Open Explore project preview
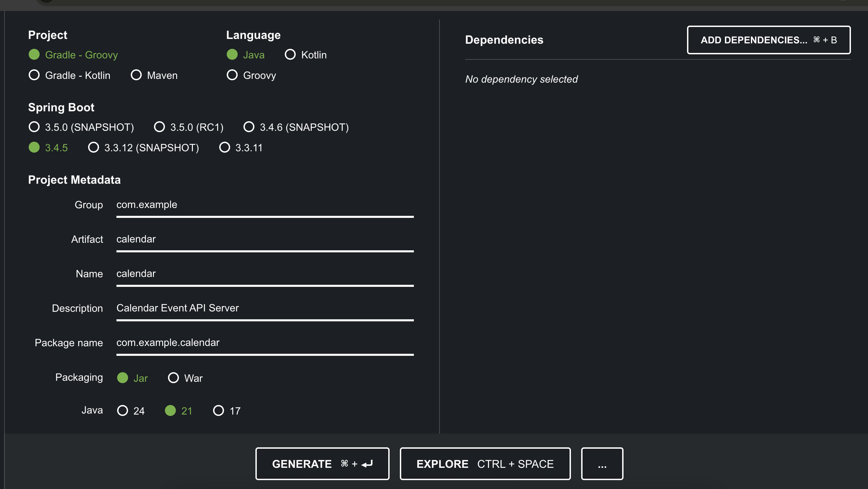 tap(485, 464)
